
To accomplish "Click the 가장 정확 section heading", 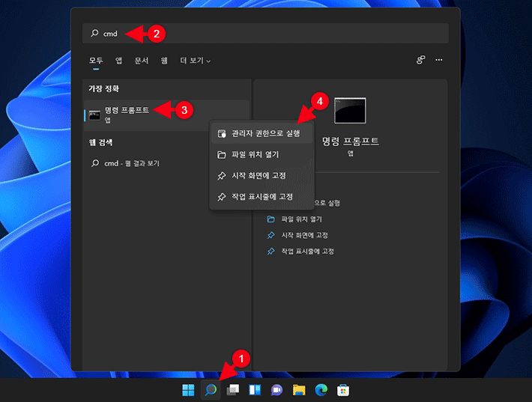I will tap(104, 89).
